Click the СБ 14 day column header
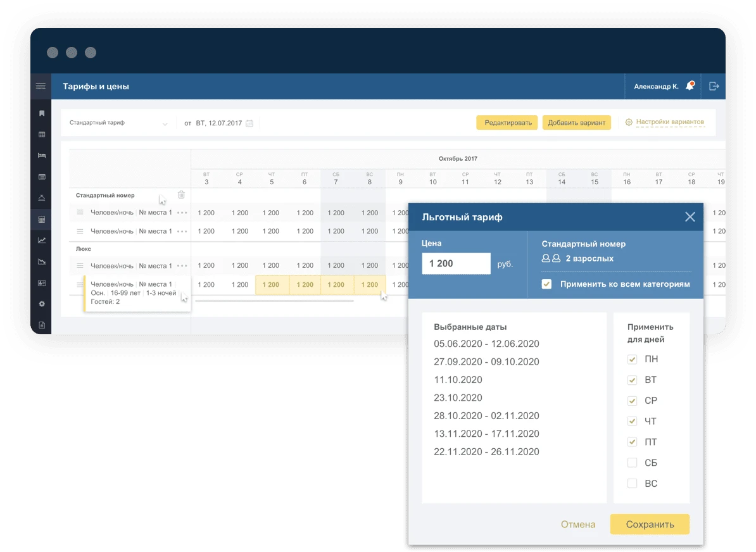This screenshot has height=552, width=756. pyautogui.click(x=562, y=179)
